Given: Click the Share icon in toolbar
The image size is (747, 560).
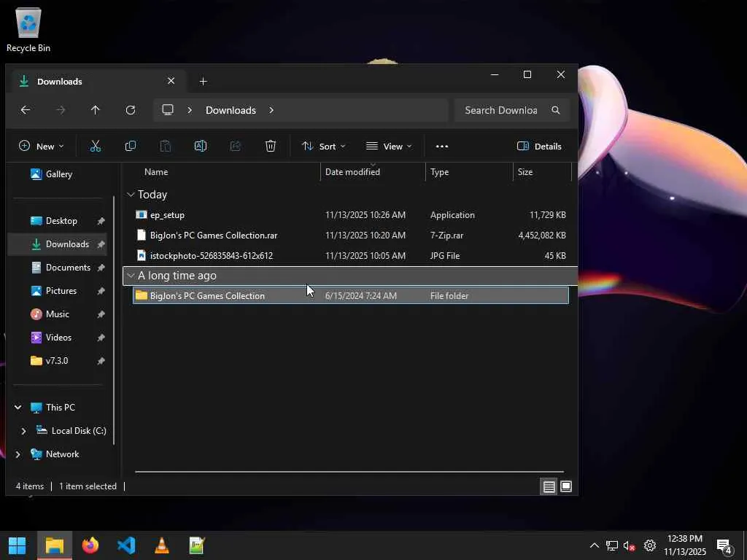Looking at the screenshot, I should coord(236,146).
